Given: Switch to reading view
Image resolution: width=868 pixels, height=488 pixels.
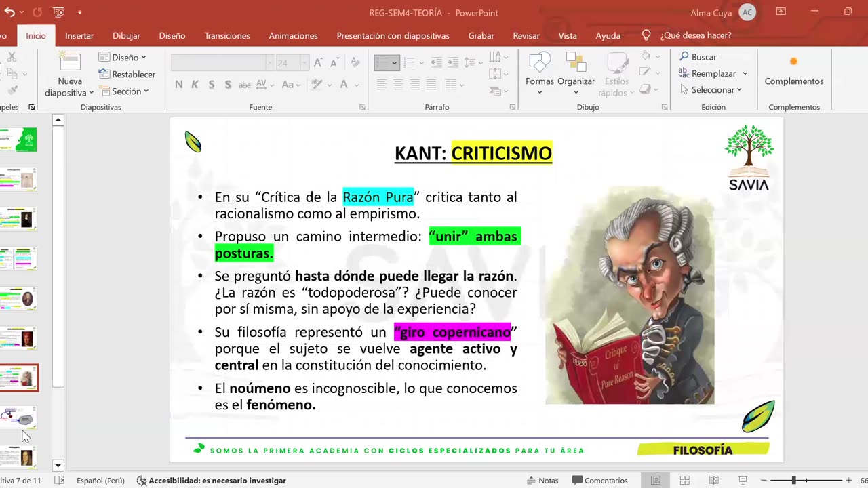Looking at the screenshot, I should pos(713,481).
